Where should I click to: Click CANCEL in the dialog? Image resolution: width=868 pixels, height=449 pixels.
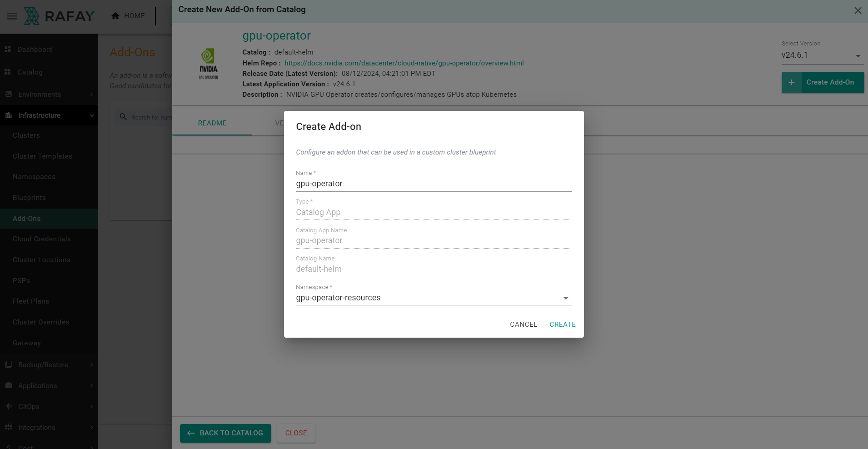(524, 324)
